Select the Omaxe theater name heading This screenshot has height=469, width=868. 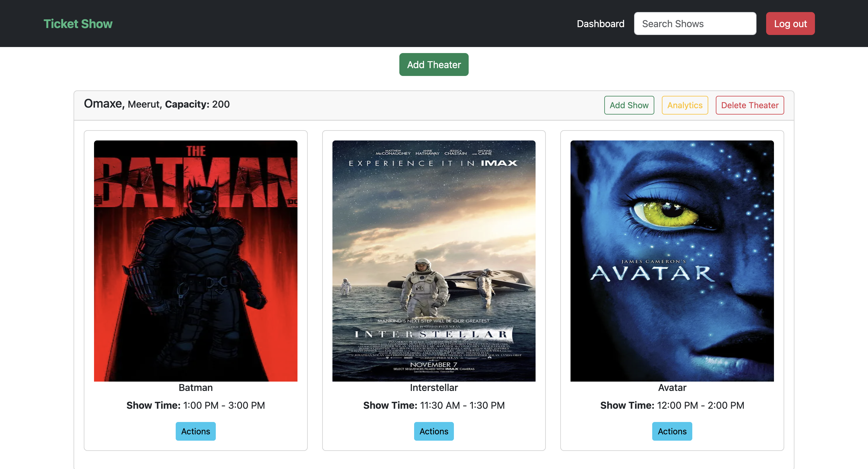click(104, 104)
